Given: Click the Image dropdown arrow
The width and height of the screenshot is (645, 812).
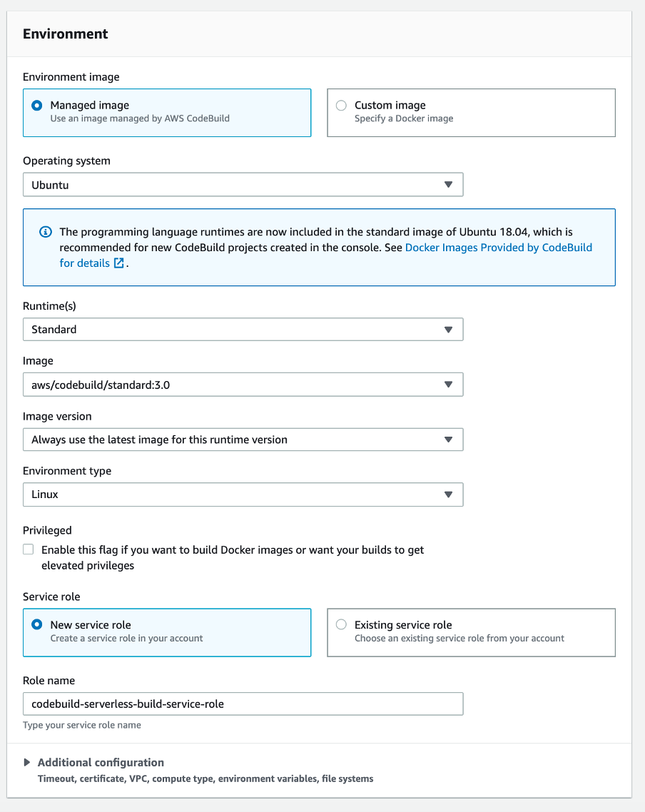Looking at the screenshot, I should coord(448,385).
